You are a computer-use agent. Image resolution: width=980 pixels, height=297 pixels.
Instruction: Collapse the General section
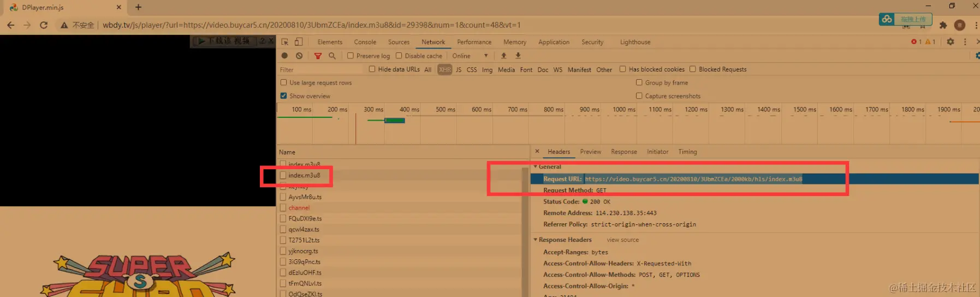pos(536,167)
